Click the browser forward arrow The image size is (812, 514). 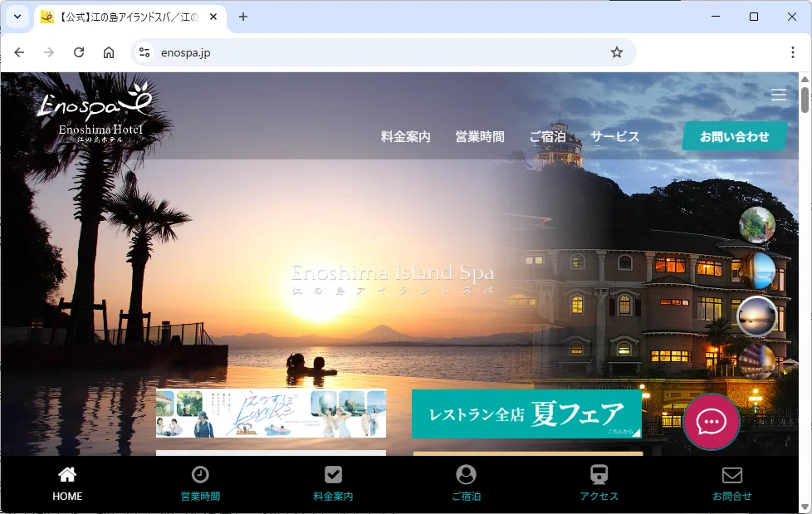click(x=49, y=52)
